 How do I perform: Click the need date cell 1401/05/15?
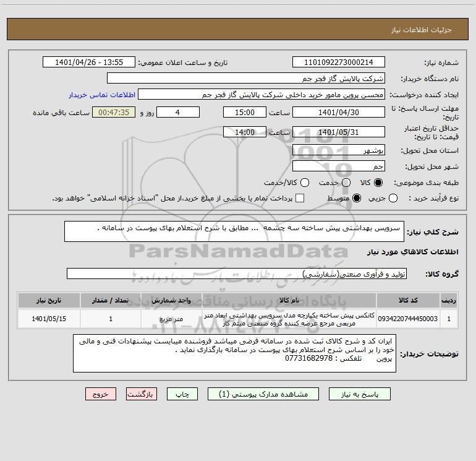[x=49, y=319]
